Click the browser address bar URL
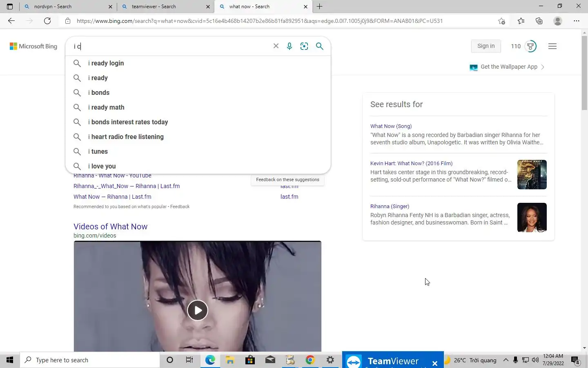The height and width of the screenshot is (368, 588). pyautogui.click(x=260, y=21)
